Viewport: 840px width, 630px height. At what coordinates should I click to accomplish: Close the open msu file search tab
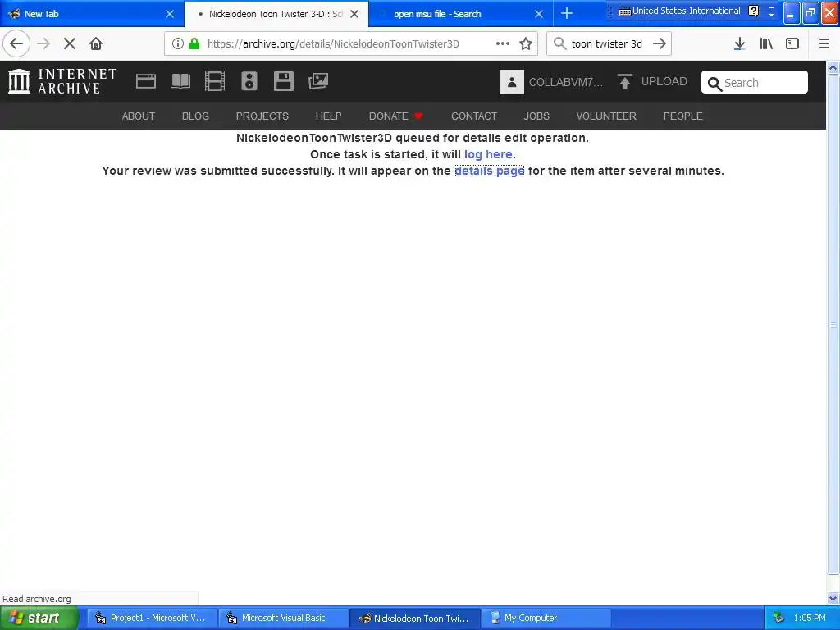click(538, 14)
